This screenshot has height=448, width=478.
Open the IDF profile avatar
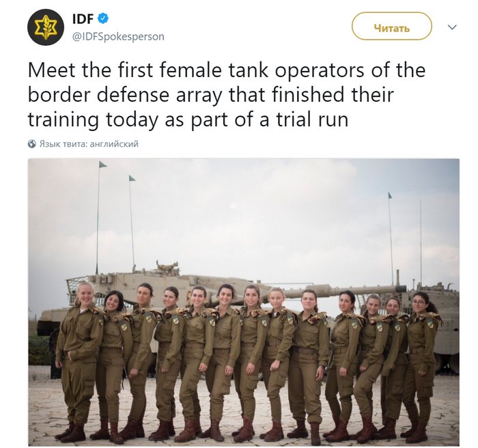(46, 27)
